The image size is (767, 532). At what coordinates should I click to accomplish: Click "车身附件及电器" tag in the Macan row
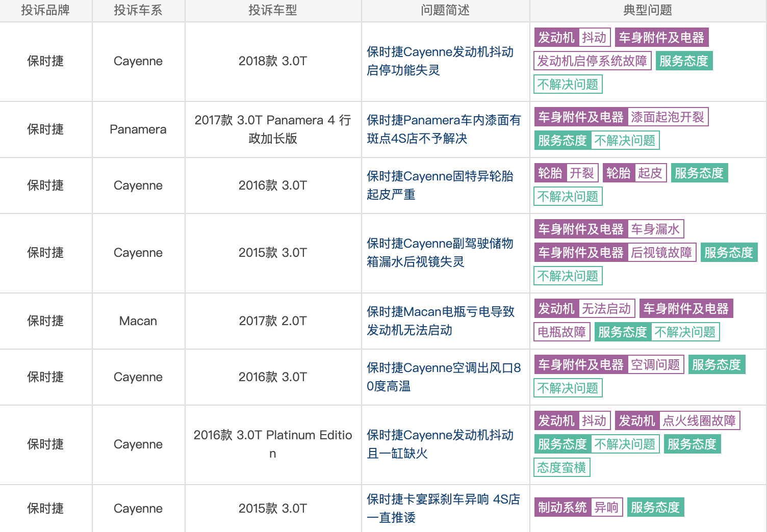coord(686,309)
